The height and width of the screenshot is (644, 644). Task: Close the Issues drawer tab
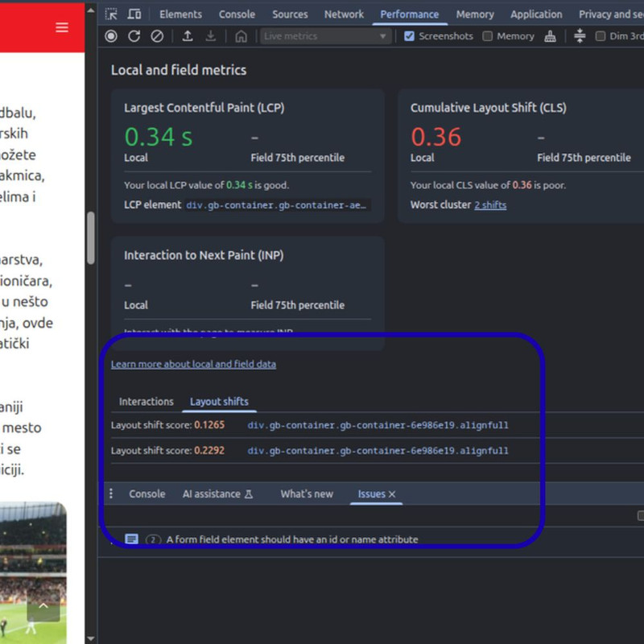(x=392, y=494)
